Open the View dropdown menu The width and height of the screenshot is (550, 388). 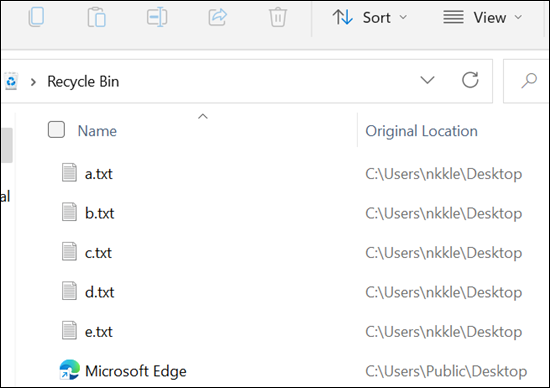coord(483,17)
